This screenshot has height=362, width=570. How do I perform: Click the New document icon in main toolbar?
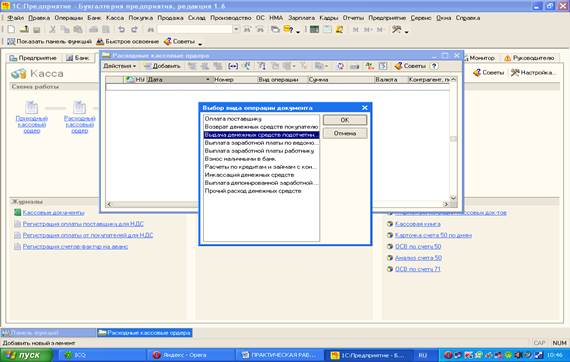(11, 29)
